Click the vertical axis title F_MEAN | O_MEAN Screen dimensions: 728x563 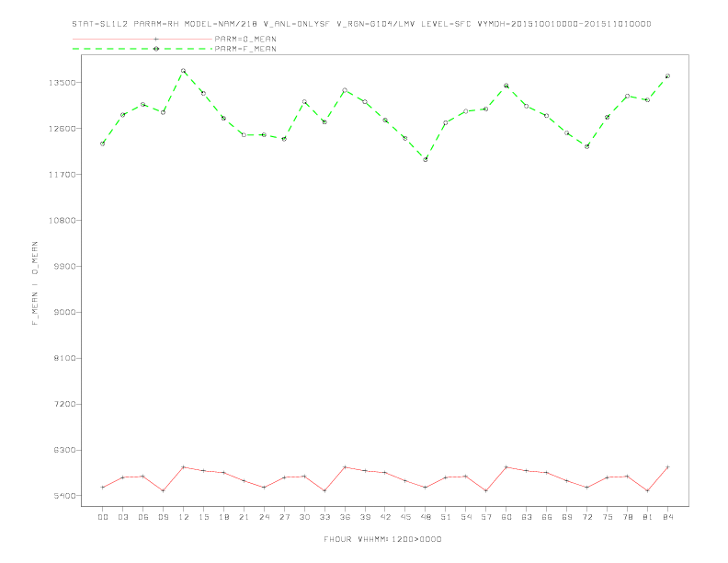click(35, 283)
